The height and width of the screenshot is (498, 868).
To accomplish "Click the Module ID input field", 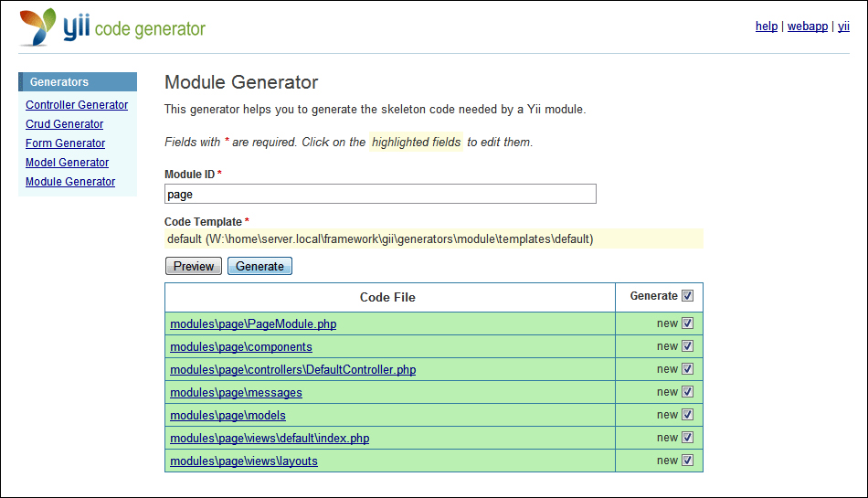I will [x=380, y=194].
